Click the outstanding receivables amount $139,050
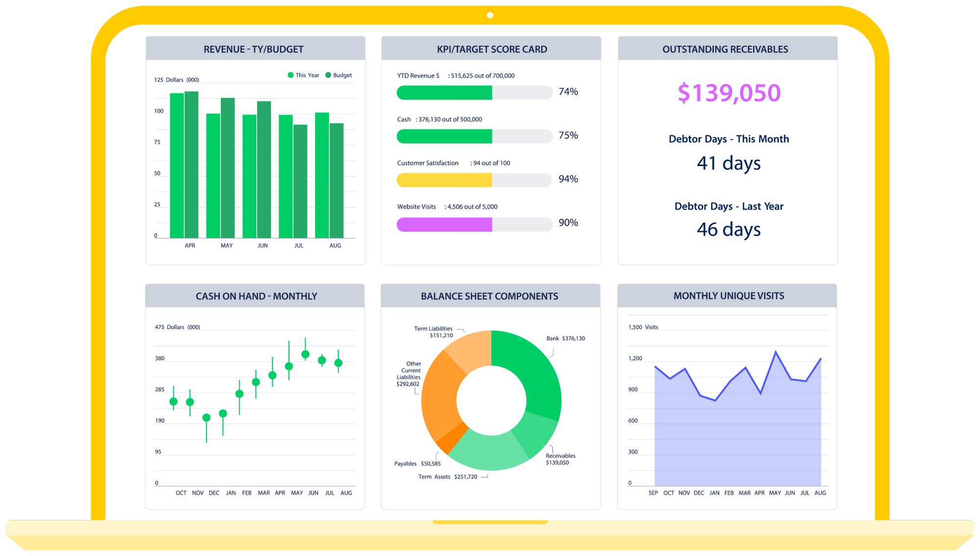The height and width of the screenshot is (556, 980). point(729,92)
